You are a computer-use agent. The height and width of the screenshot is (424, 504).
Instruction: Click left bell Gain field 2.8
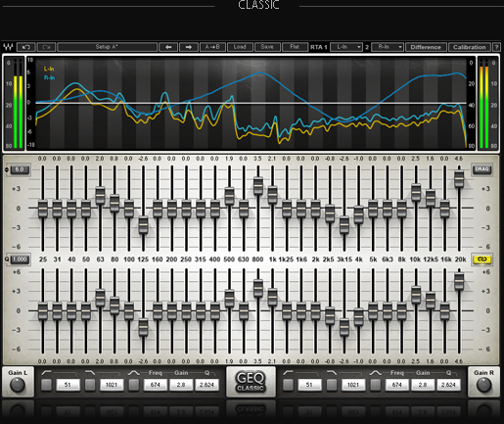pyautogui.click(x=181, y=385)
